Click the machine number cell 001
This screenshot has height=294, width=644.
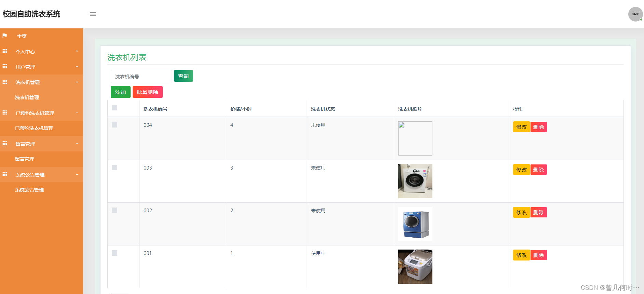point(148,253)
